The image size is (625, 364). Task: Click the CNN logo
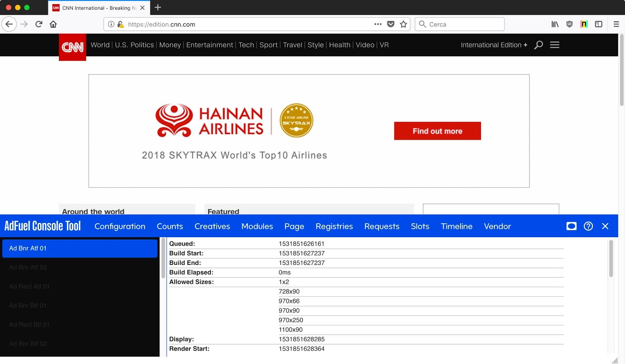tap(73, 47)
